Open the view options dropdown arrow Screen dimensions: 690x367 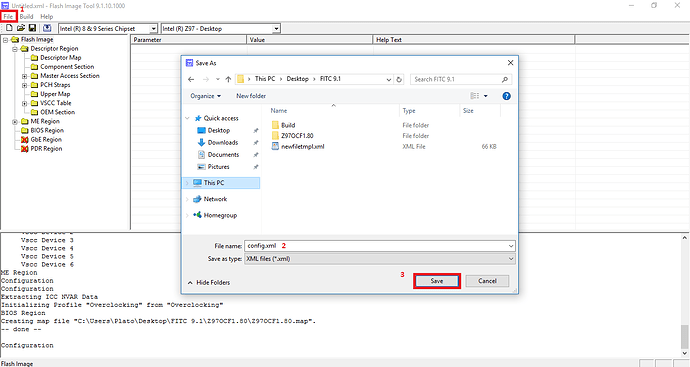coord(486,96)
